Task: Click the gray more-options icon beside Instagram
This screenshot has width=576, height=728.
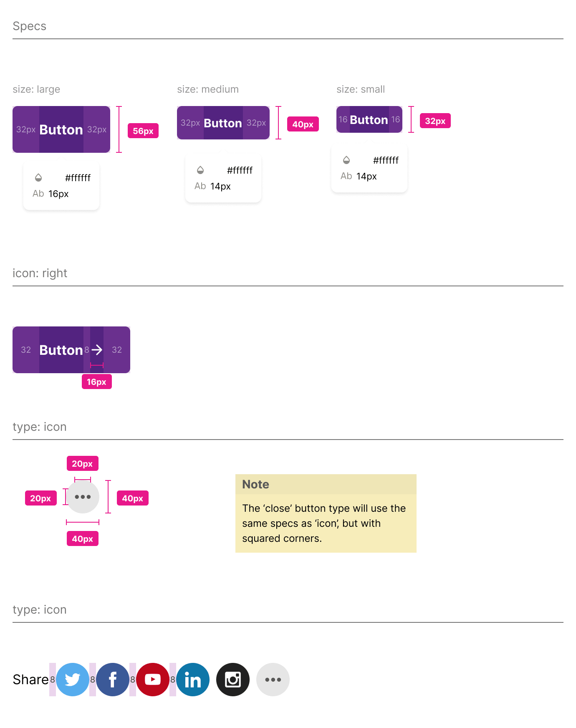Action: [273, 680]
